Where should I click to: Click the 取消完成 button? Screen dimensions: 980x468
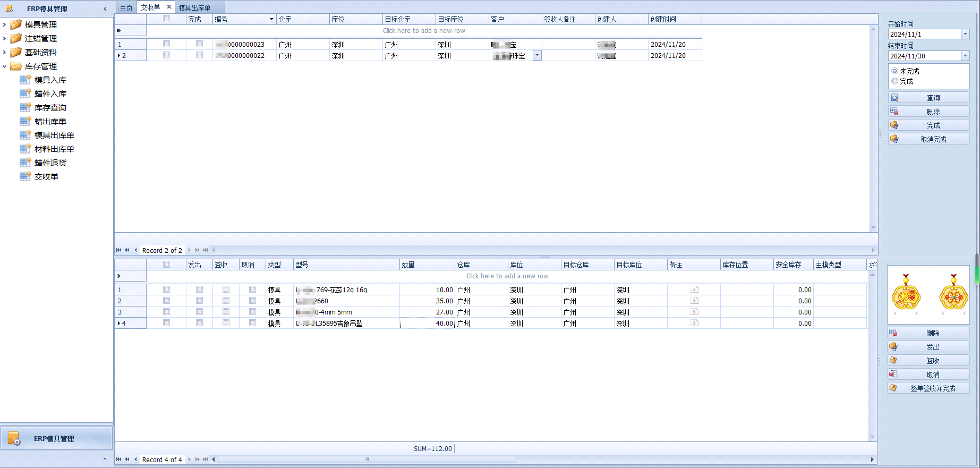pyautogui.click(x=928, y=139)
